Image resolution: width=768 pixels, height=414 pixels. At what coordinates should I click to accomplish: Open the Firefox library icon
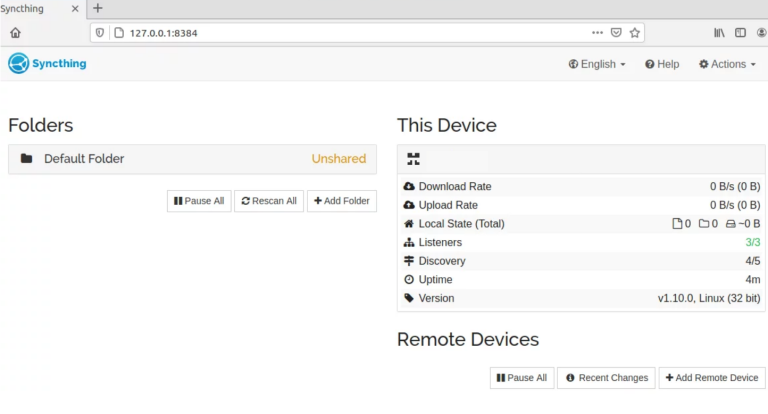click(x=719, y=33)
